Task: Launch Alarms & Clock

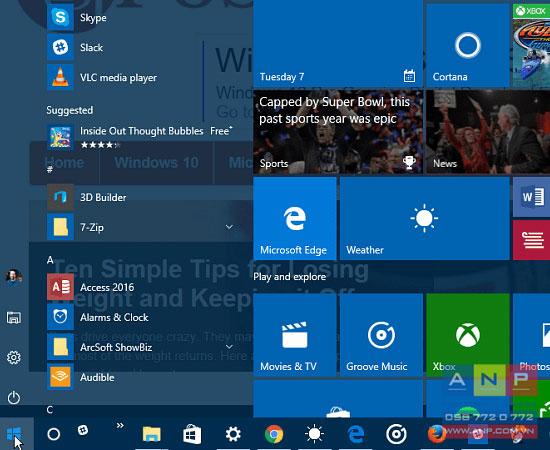Action: pyautogui.click(x=140, y=317)
